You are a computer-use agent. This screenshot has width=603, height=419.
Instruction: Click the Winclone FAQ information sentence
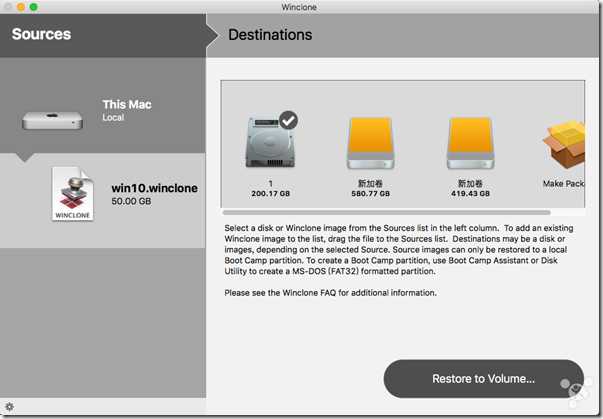pyautogui.click(x=330, y=293)
